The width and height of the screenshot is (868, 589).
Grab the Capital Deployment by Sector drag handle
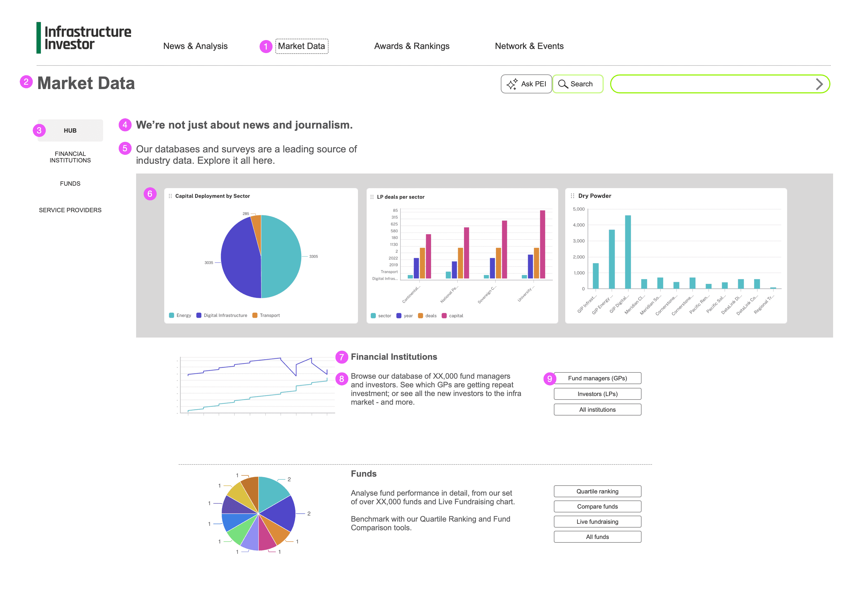pos(170,196)
